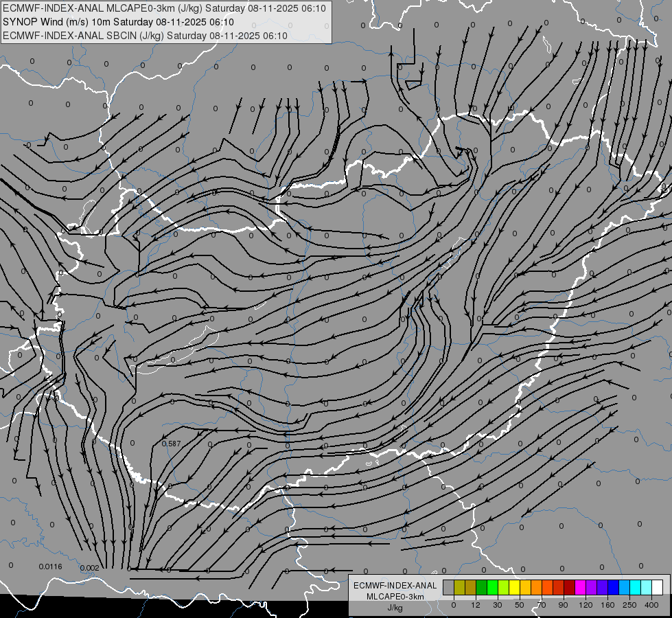This screenshot has height=618, width=672.
Task: Click the 'ECMWF-INDEX-ANAL SBCIN (J/kg)' header line
Action: [145, 36]
